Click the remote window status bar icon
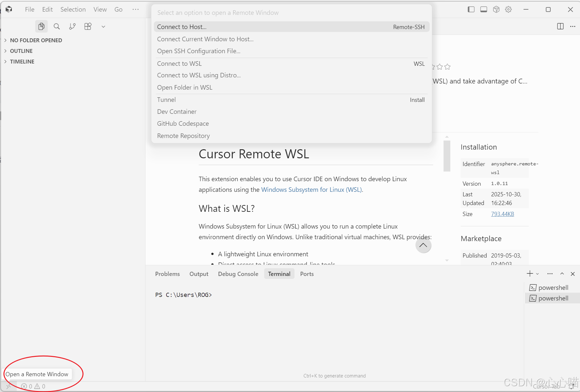 coord(8,386)
